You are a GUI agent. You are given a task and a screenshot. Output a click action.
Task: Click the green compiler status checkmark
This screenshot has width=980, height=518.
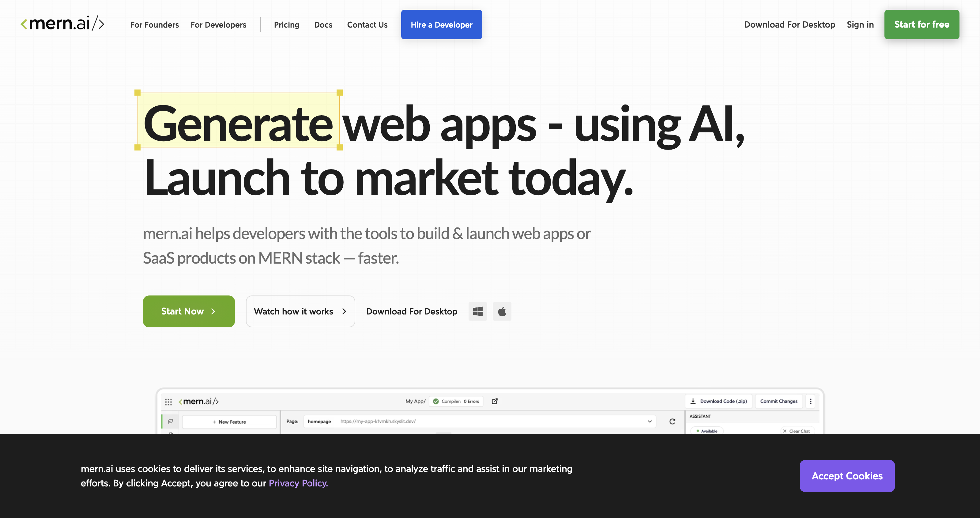[x=436, y=401]
